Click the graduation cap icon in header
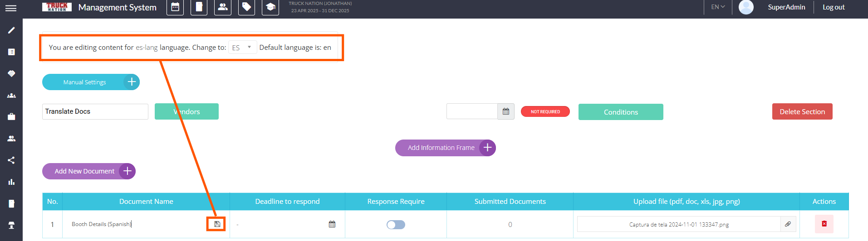This screenshot has width=868, height=241. point(270,7)
